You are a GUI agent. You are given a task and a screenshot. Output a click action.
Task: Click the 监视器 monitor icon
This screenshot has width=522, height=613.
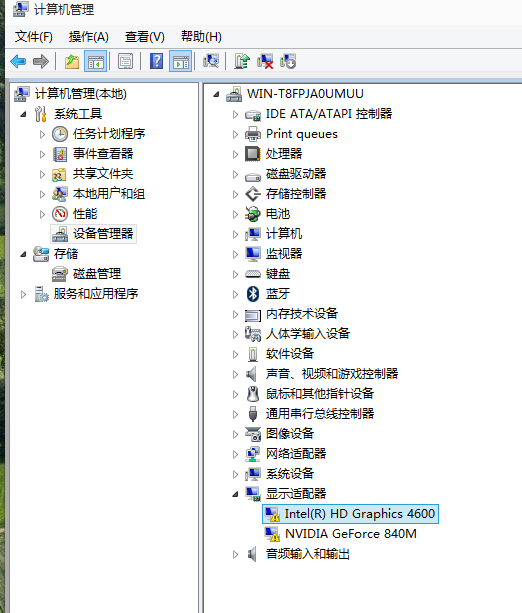pos(253,254)
